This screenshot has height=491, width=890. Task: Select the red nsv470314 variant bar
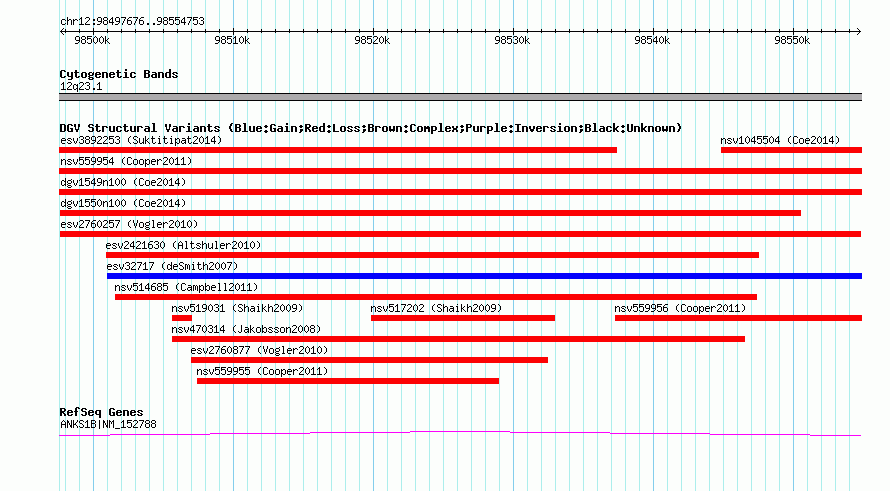pyautogui.click(x=459, y=339)
